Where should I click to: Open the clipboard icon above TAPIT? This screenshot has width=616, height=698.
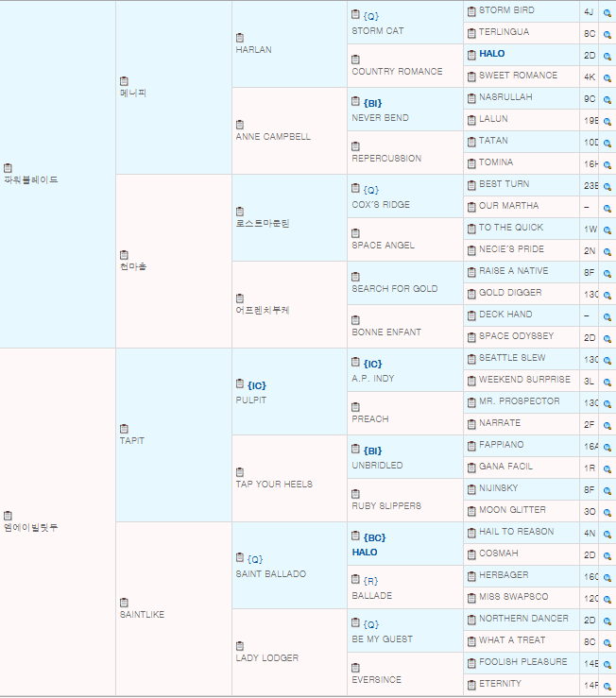[x=125, y=429]
